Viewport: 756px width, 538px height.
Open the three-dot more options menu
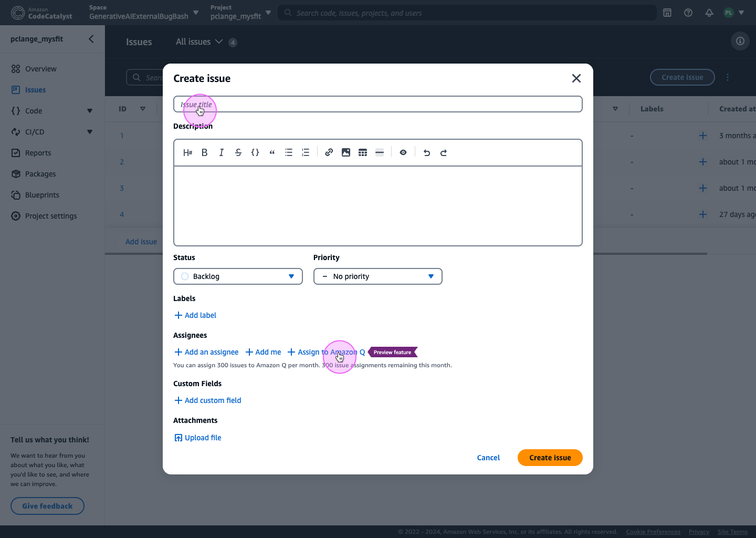coord(728,77)
